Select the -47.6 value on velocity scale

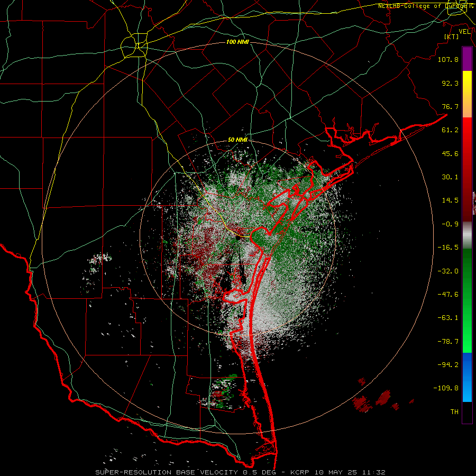click(448, 295)
